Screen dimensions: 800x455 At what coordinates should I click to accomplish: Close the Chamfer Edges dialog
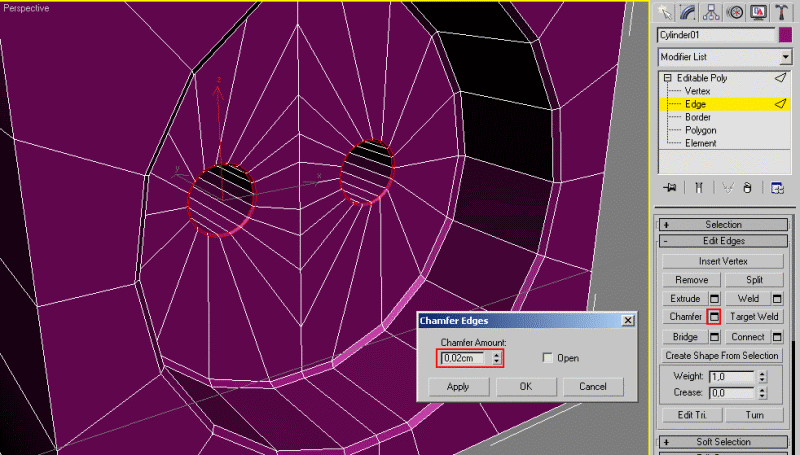coord(628,320)
